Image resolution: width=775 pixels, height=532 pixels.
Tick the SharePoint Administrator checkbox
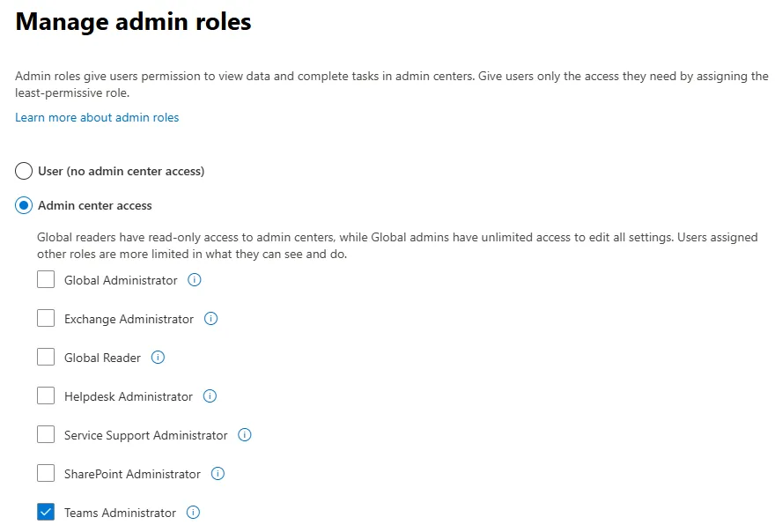[46, 474]
